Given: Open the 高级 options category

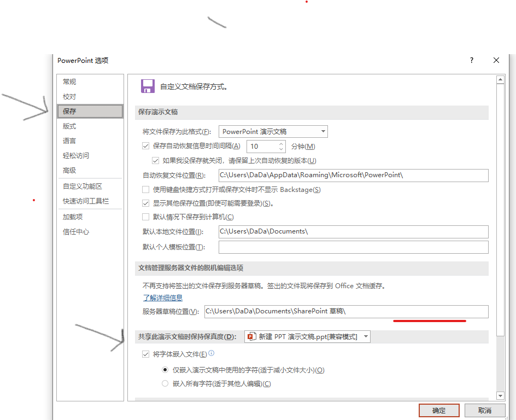Looking at the screenshot, I should [x=69, y=171].
